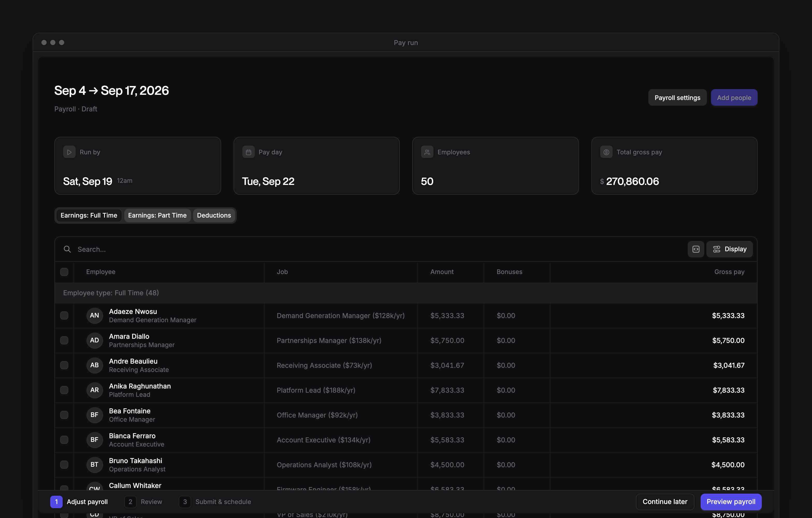The width and height of the screenshot is (812, 518).
Task: Switch to the Earnings: Part Time tab
Action: (x=157, y=215)
